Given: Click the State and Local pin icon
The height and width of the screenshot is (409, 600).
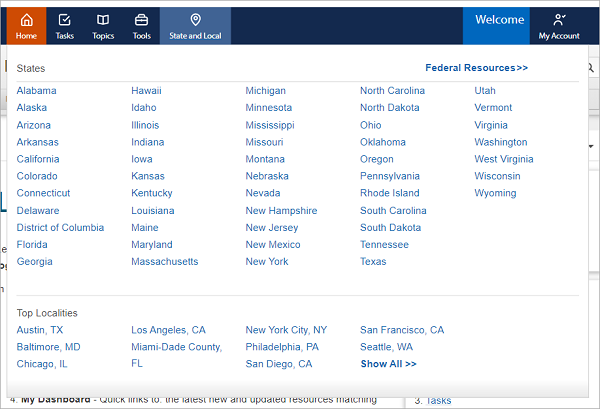Looking at the screenshot, I should pos(195,20).
